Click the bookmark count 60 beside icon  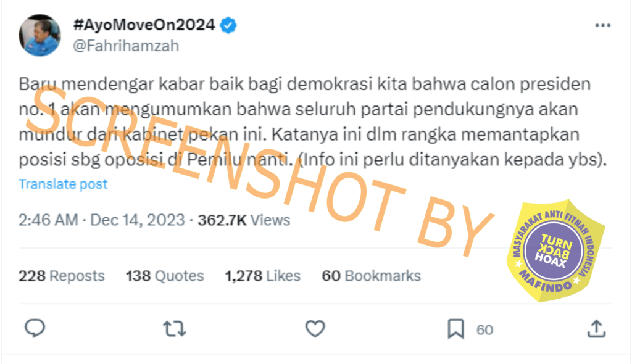[484, 329]
